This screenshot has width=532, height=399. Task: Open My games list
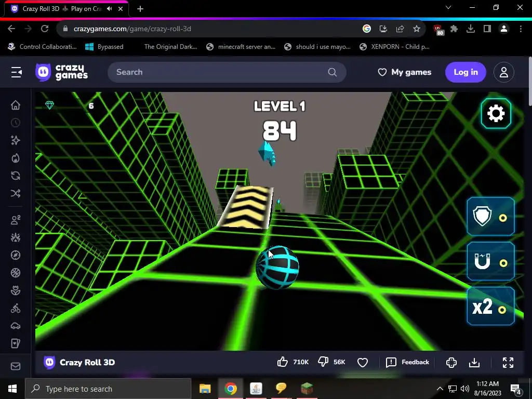click(404, 72)
